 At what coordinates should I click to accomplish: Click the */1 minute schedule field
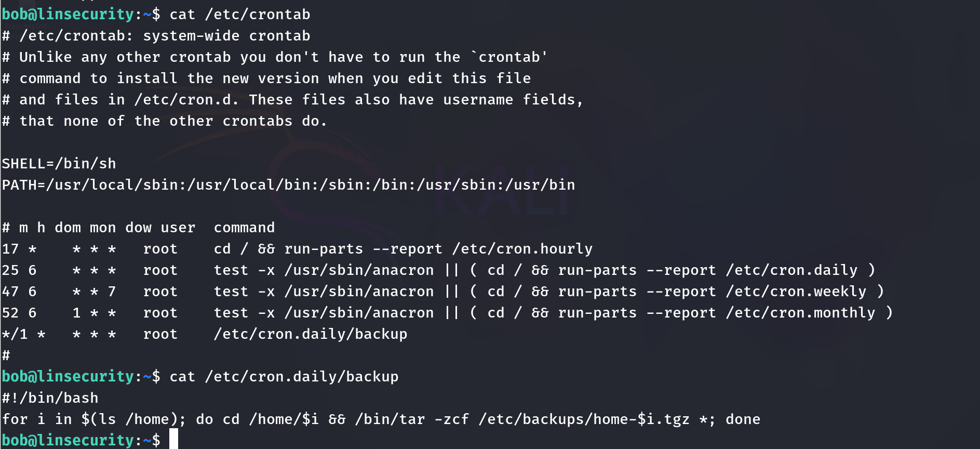coord(15,334)
